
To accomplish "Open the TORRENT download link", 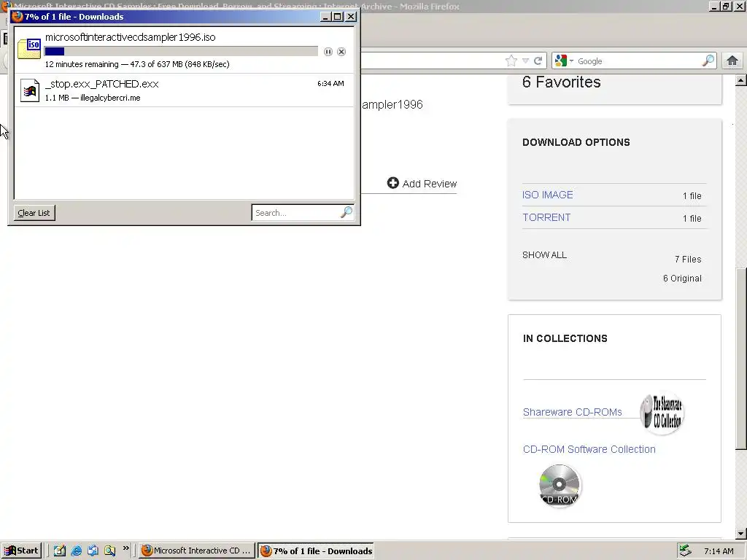I will click(546, 217).
